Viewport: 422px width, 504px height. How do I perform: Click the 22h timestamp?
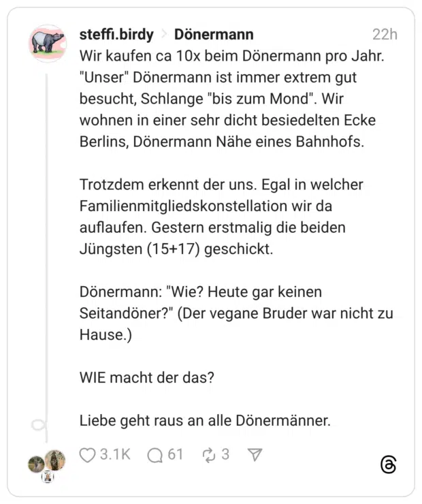[385, 35]
